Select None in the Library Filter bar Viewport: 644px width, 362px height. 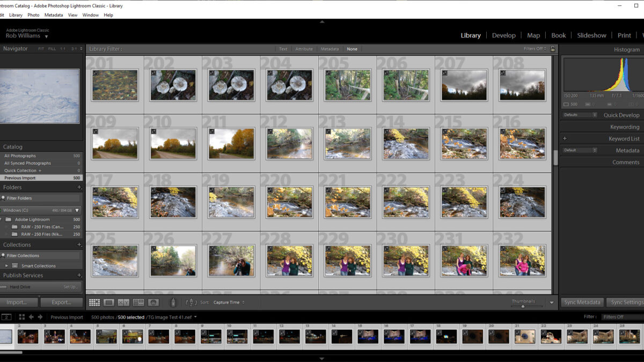352,49
